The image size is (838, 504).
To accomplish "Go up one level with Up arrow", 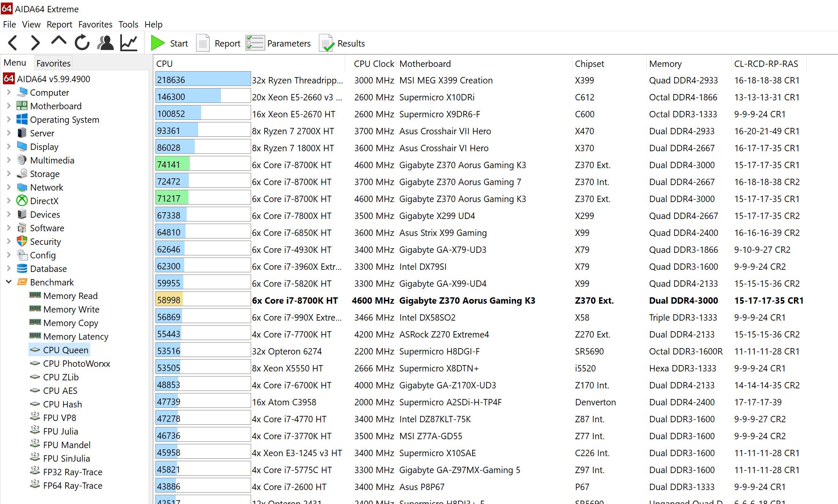I will (x=58, y=41).
